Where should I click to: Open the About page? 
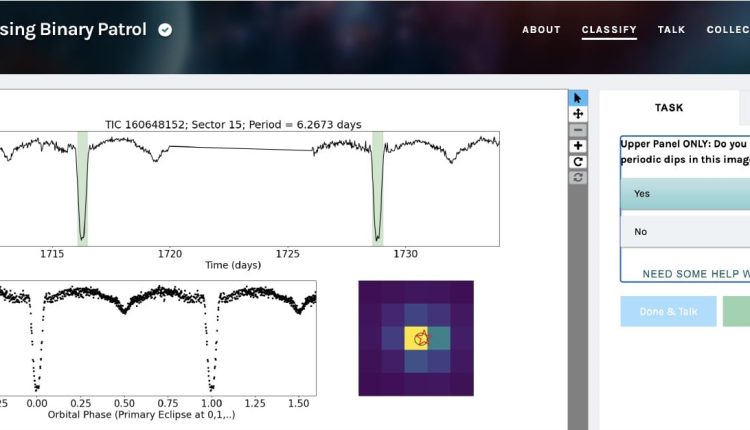coord(541,30)
